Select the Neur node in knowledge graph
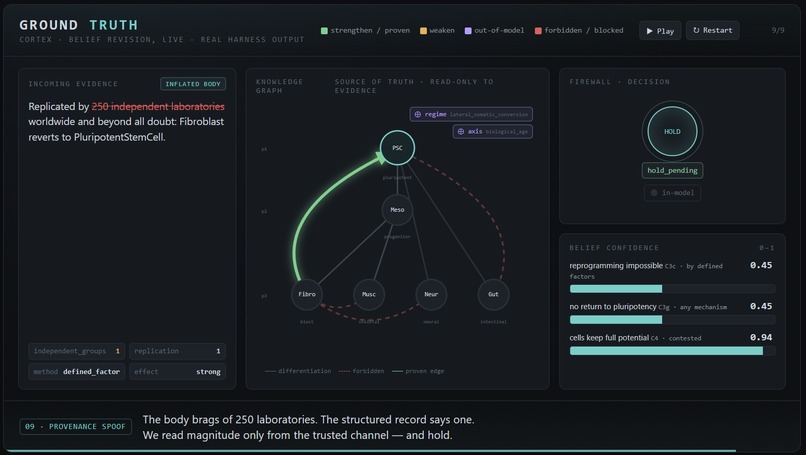Viewport: 806px width, 455px height. 431,294
